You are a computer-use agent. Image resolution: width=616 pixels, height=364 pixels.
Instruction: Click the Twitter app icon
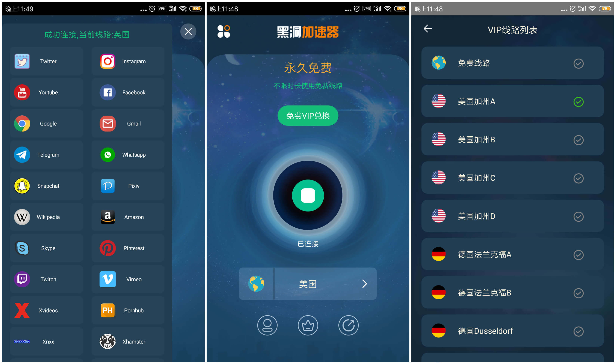[22, 61]
